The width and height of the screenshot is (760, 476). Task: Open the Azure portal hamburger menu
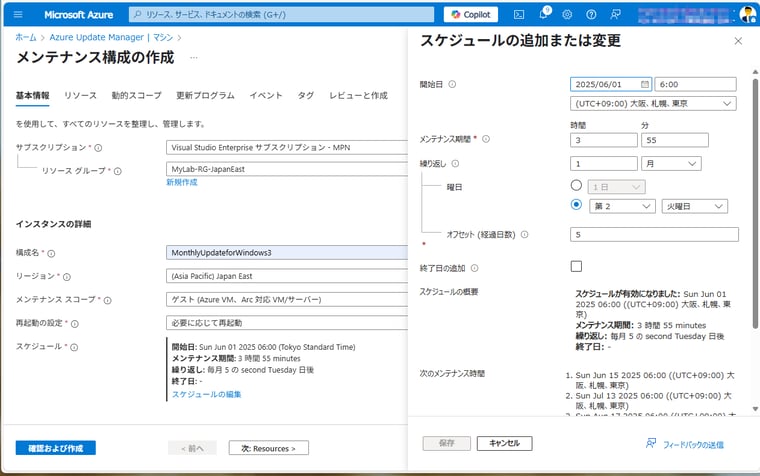18,15
